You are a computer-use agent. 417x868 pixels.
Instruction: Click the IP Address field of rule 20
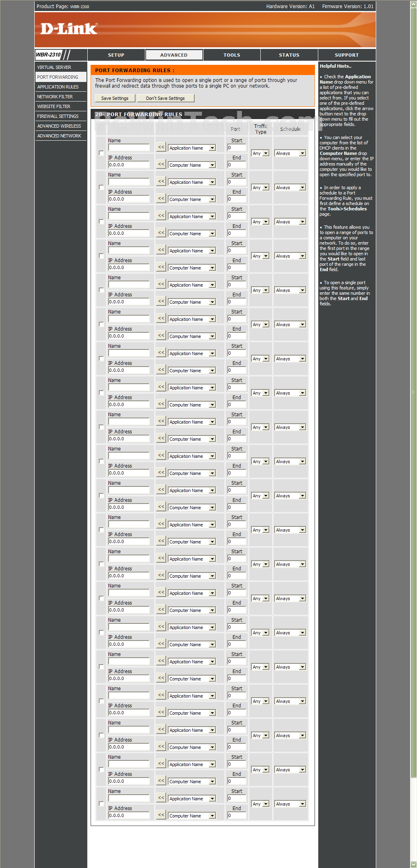129,815
